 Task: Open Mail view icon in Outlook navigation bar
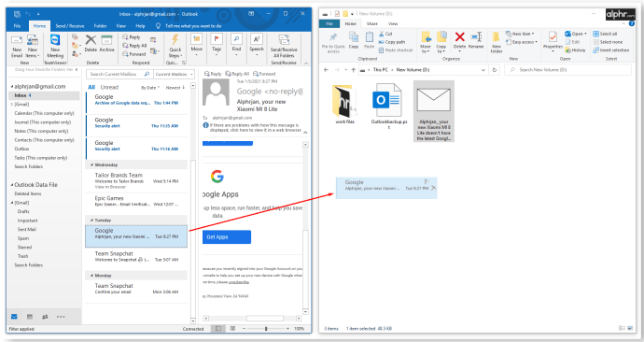[x=14, y=317]
